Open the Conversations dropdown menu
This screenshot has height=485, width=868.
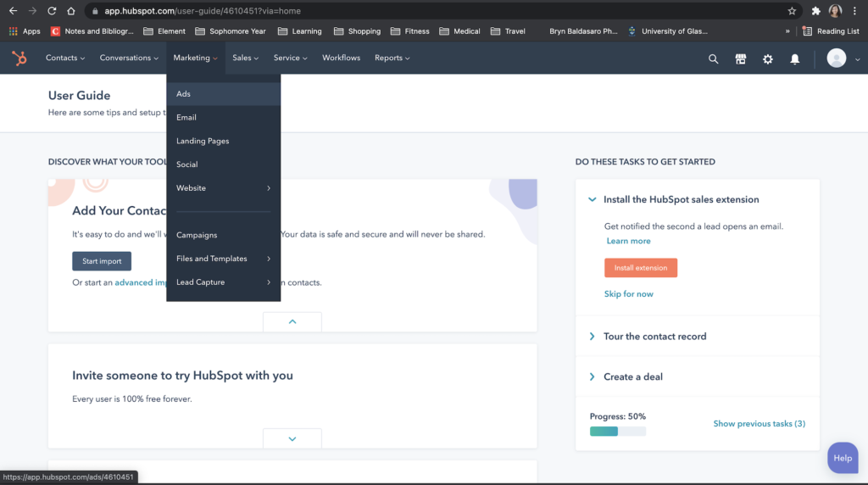tap(129, 58)
